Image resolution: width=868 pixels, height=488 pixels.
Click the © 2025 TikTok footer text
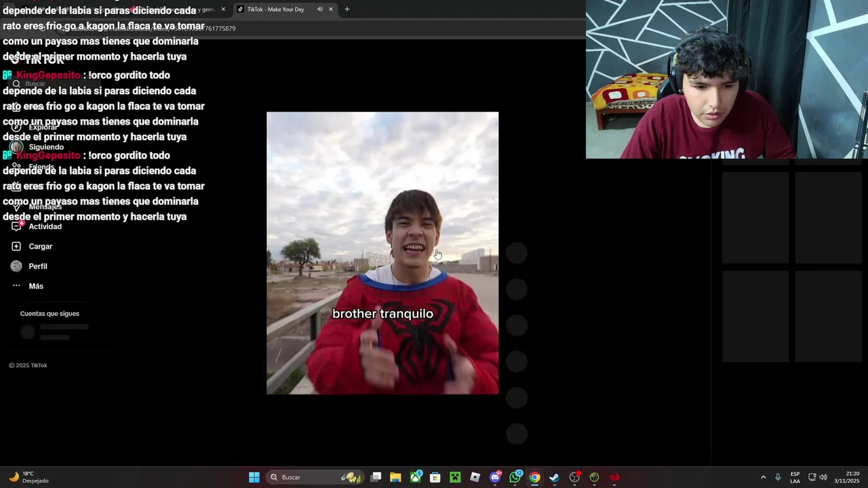coord(28,365)
